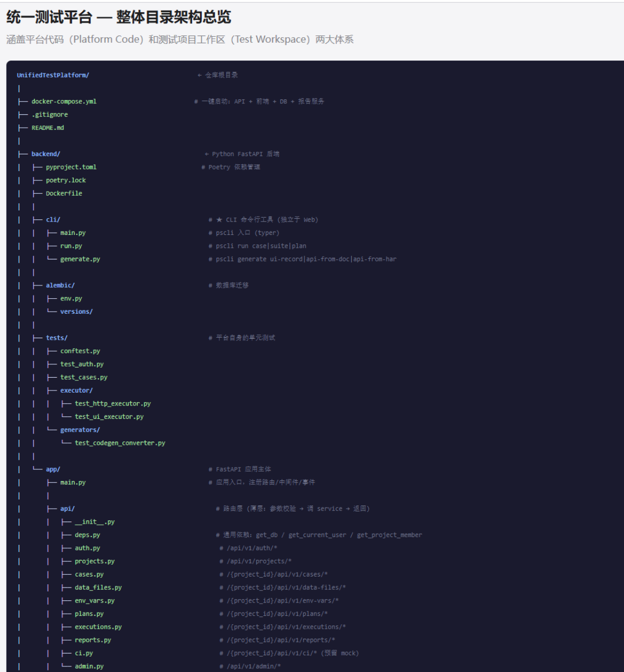Select the test_codegen_converter.py file name

[120, 443]
